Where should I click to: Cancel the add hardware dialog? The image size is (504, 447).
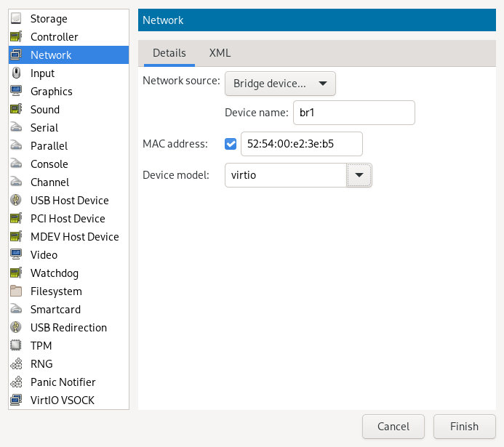(393, 427)
